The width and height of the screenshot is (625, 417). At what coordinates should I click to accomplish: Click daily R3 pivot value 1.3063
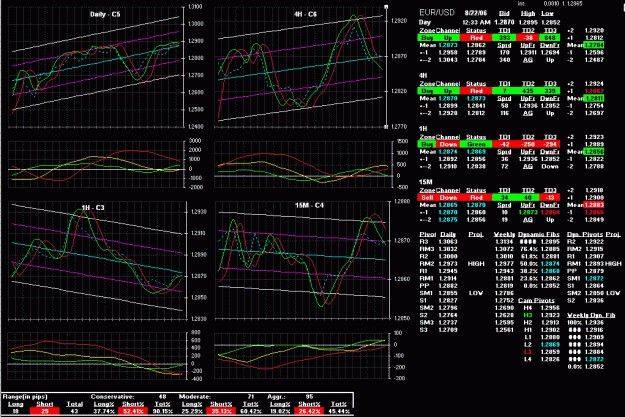click(448, 242)
